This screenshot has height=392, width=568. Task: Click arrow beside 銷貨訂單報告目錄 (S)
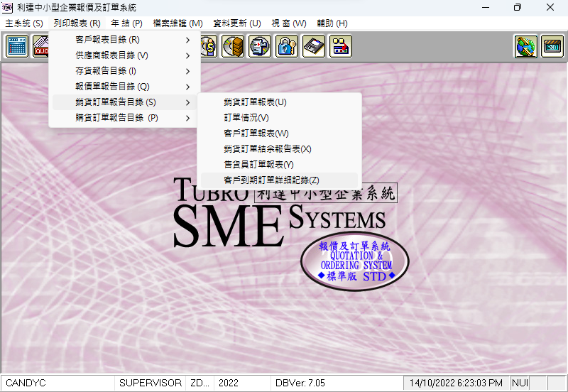pos(187,102)
